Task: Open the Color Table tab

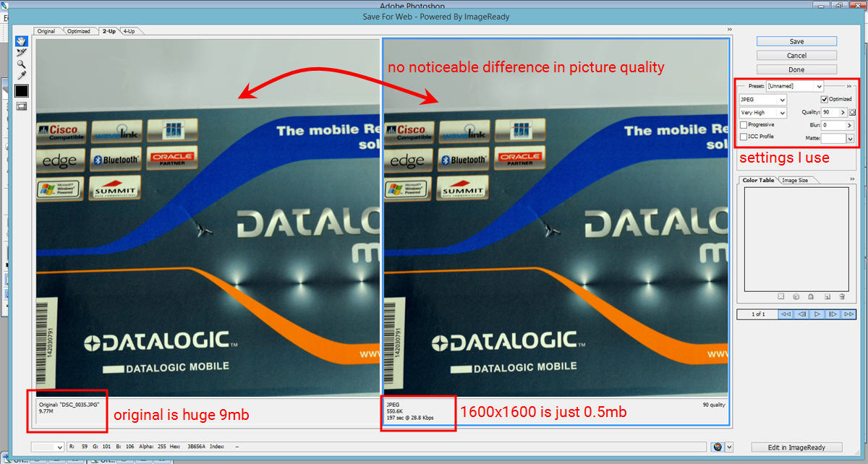Action: pos(758,180)
